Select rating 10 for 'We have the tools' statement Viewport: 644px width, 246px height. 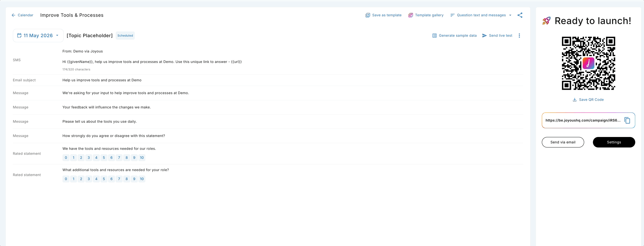(x=142, y=158)
